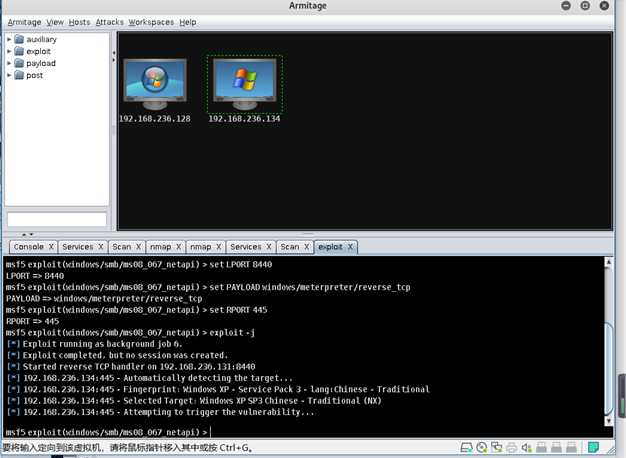Open the Armitage menu

pyautogui.click(x=24, y=22)
